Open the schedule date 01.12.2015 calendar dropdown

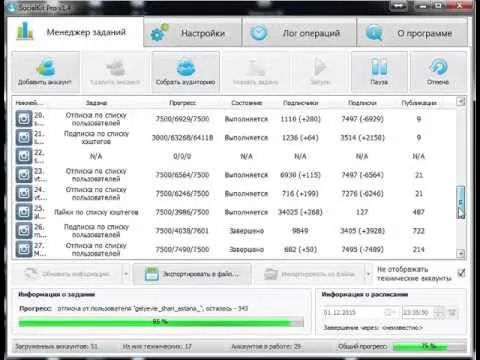pos(390,313)
